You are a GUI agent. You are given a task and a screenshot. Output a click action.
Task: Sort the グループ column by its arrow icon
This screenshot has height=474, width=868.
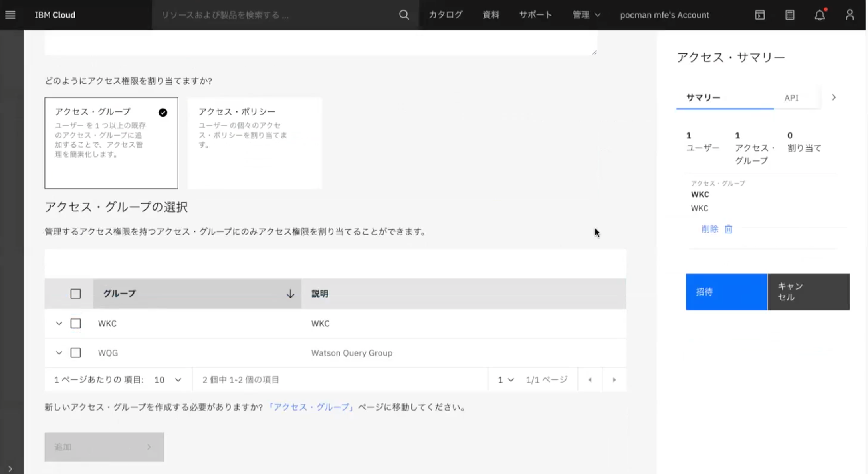click(290, 294)
